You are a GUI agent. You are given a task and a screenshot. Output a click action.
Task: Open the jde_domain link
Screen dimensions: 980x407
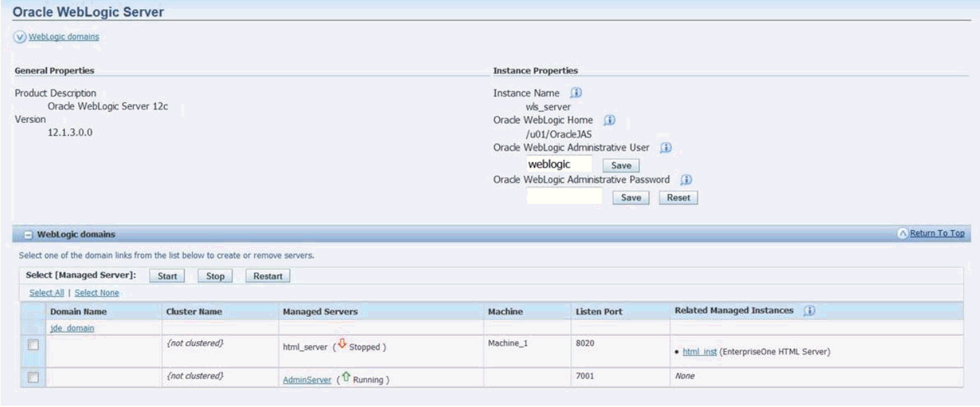[x=72, y=328]
